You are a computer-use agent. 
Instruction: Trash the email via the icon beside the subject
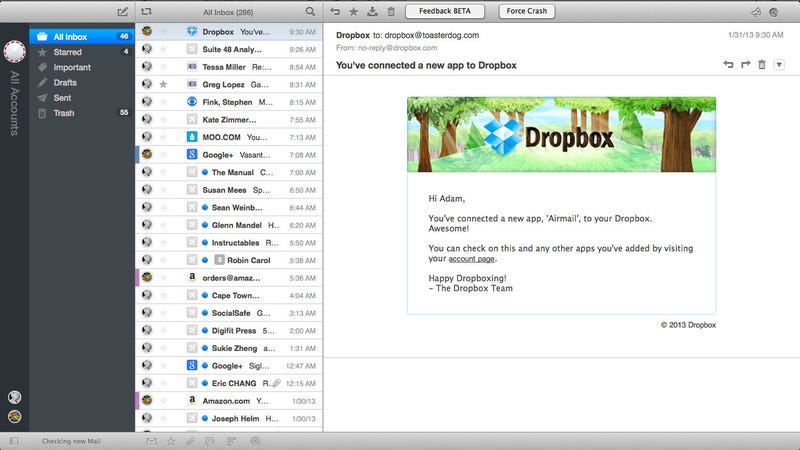click(762, 64)
